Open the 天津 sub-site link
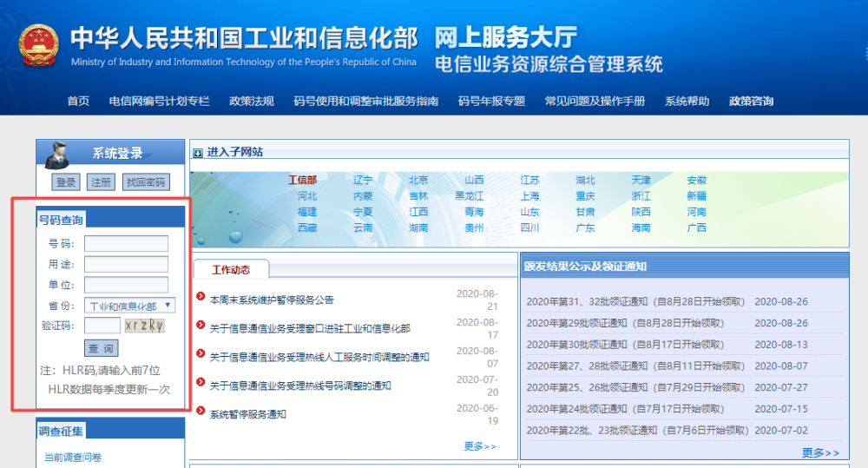Viewport: 868px width, 468px height. [x=641, y=180]
